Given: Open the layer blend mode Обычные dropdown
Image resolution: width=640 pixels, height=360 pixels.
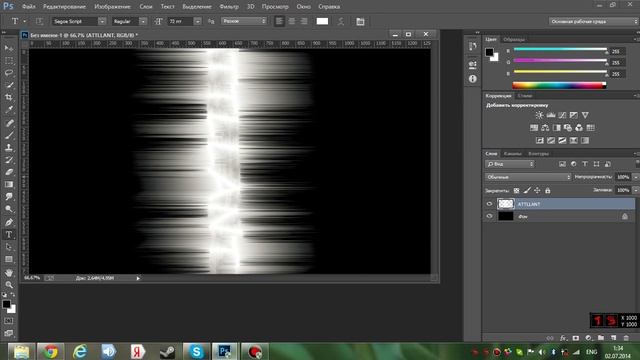Looking at the screenshot, I should click(528, 177).
